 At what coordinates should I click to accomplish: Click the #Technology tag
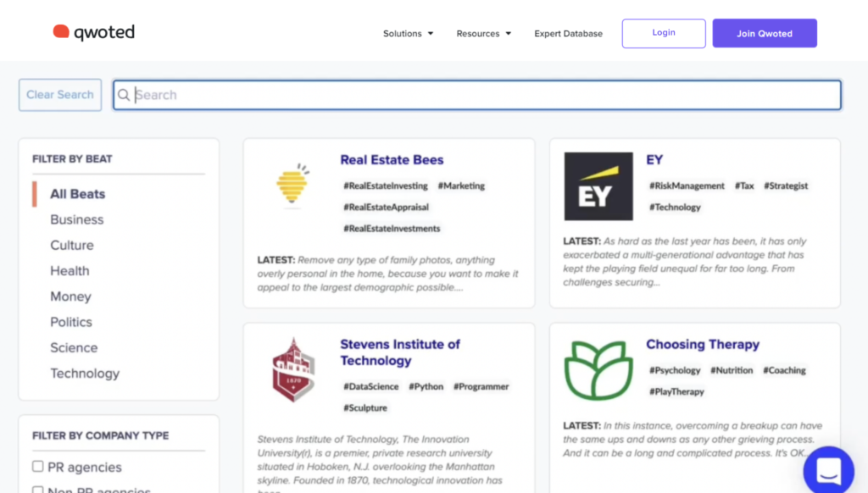pyautogui.click(x=675, y=207)
